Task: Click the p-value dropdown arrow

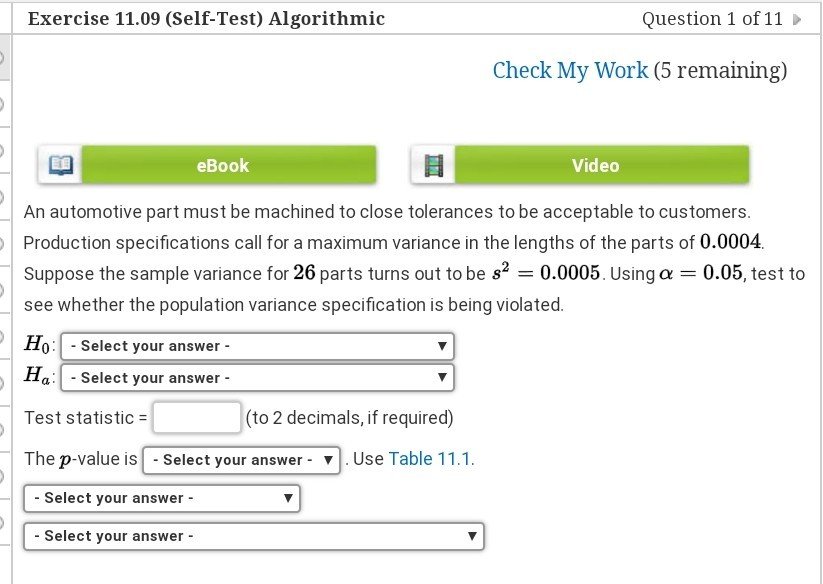Action: pos(324,457)
